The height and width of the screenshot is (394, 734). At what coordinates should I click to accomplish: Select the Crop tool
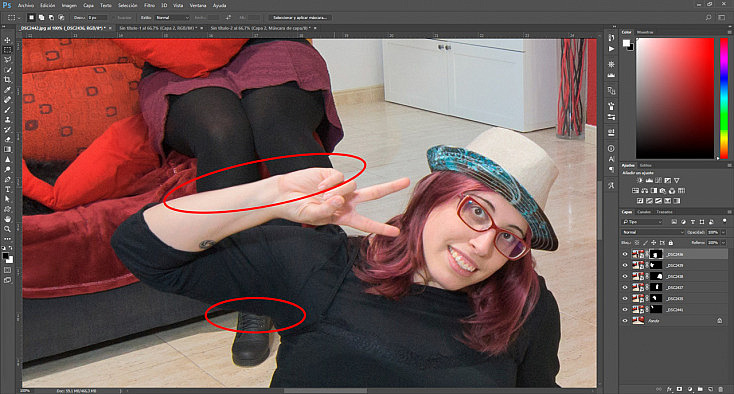(x=7, y=80)
